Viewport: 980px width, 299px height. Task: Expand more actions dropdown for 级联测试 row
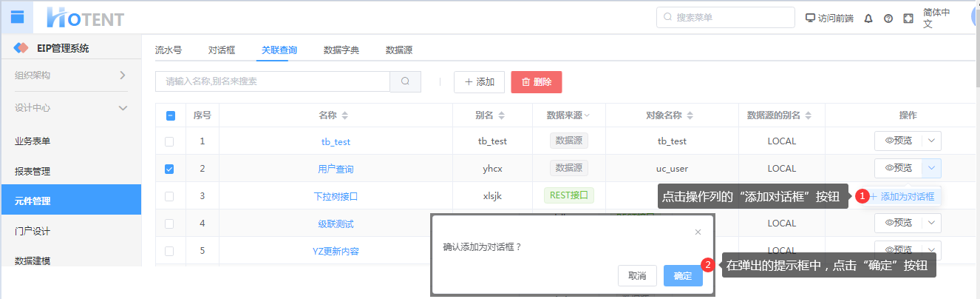[x=931, y=223]
